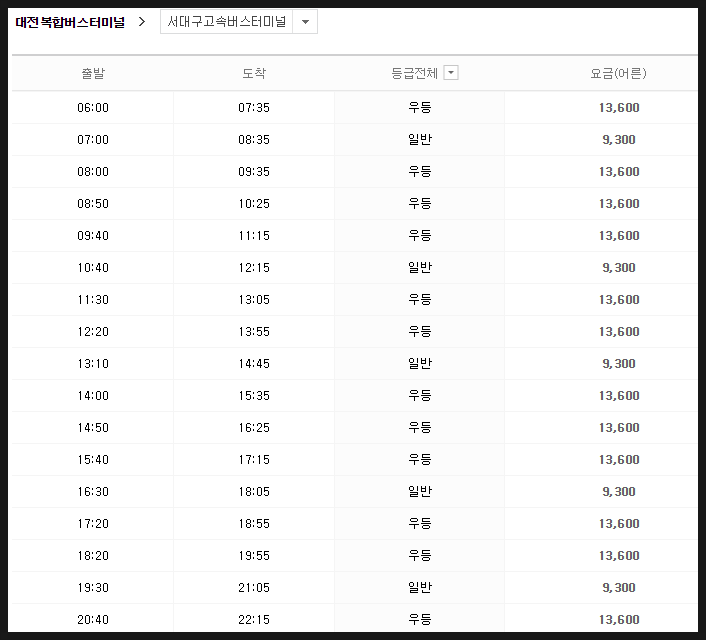This screenshot has height=640, width=706.
Task: Click the 07:35 arrival time
Action: click(254, 108)
